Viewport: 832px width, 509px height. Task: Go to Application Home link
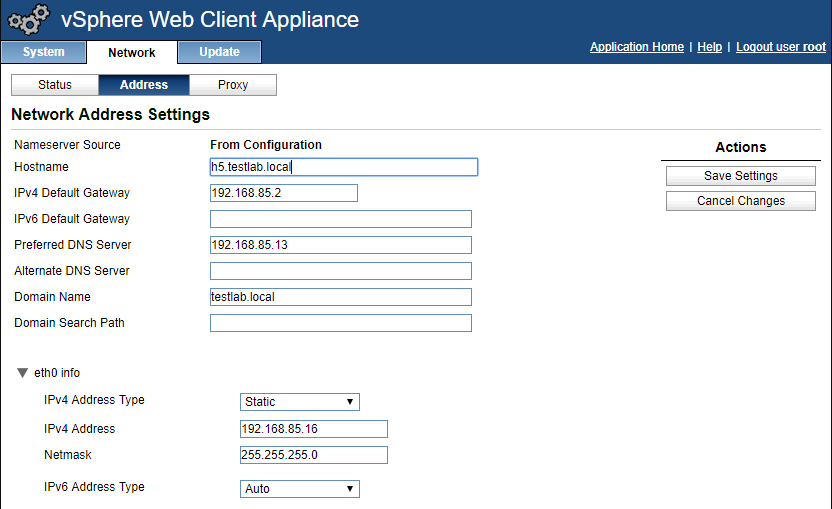coord(637,47)
